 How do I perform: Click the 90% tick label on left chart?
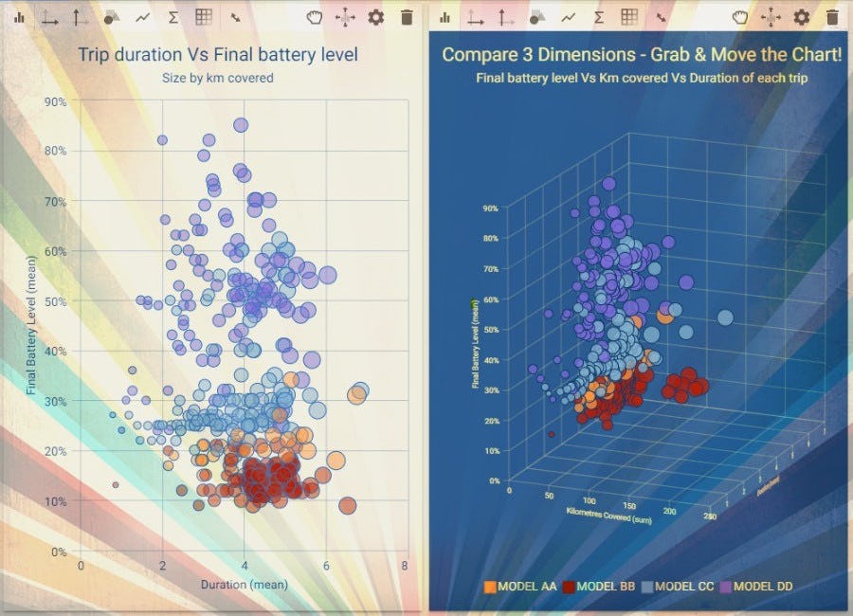point(56,101)
